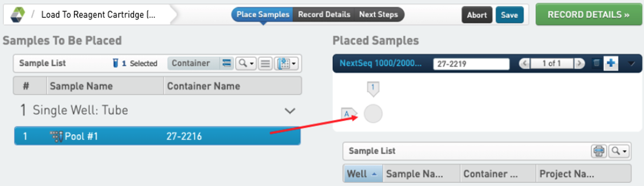
Task: Collapse the Single Well: Tube group
Action: (290, 111)
